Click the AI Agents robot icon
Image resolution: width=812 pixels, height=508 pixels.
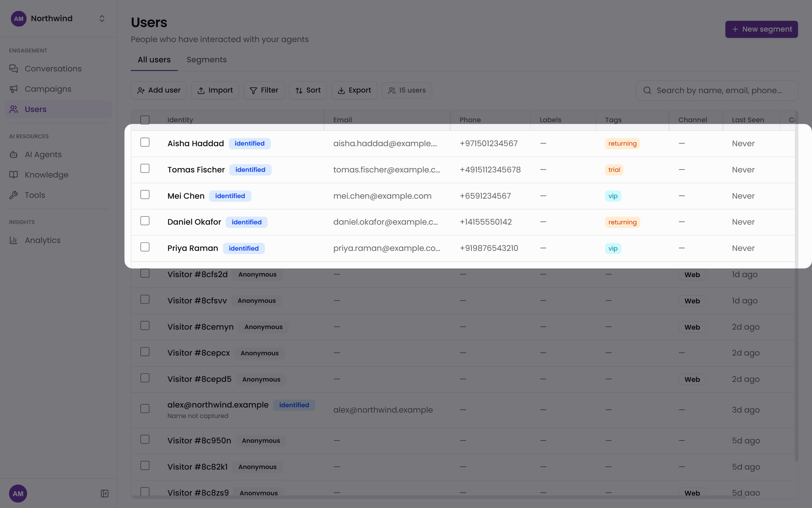[14, 155]
